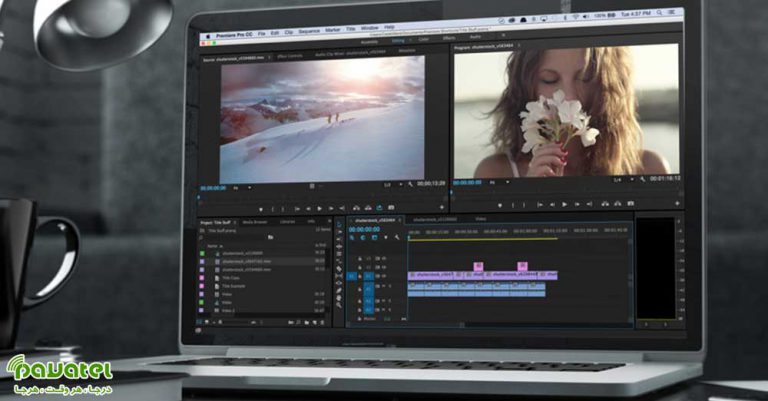Open Source monitor button editor plus icon

pyautogui.click(x=441, y=208)
